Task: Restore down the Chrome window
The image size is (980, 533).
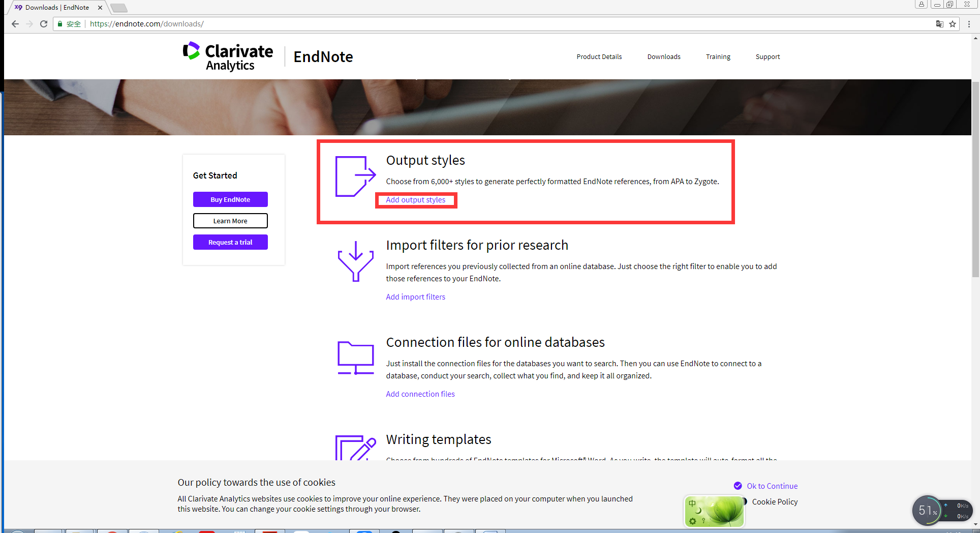Action: pos(950,5)
